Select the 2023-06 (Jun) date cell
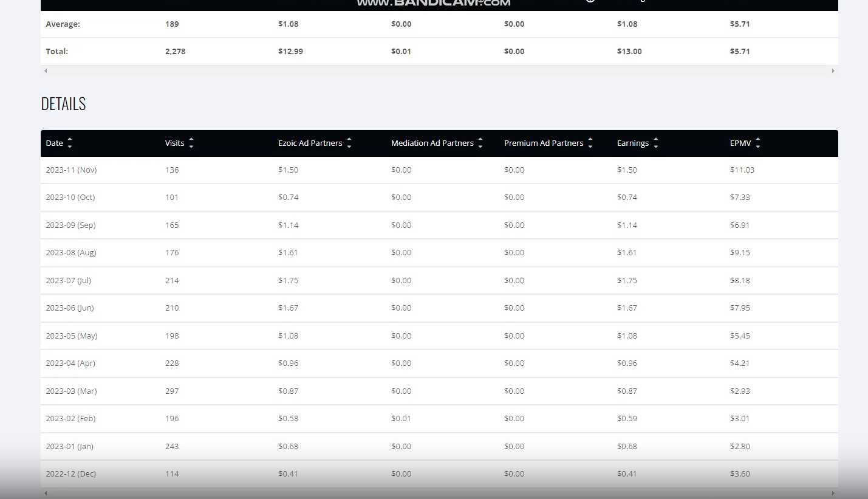 coord(70,308)
